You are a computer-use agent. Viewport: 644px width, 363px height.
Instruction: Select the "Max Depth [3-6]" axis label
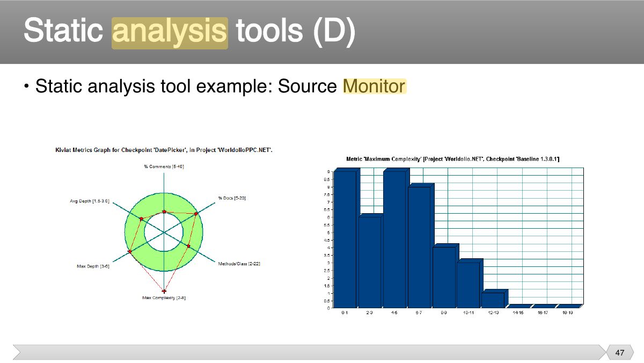coord(93,266)
